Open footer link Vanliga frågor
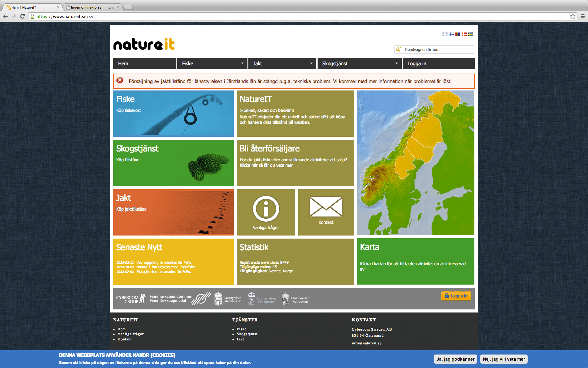This screenshot has height=368, width=588. tap(130, 334)
